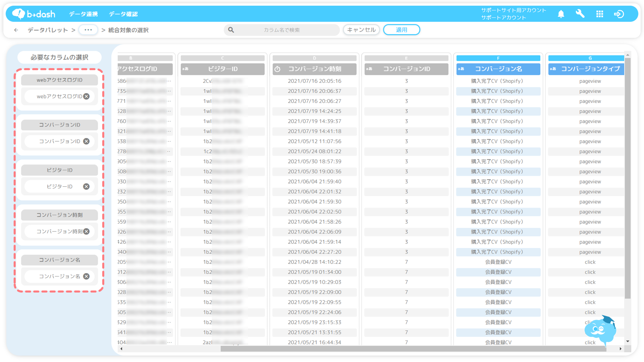Click コンバージョンID value 7 in 2021/05/19 22:09:00 row
This screenshot has height=362, width=644.
coord(407,292)
